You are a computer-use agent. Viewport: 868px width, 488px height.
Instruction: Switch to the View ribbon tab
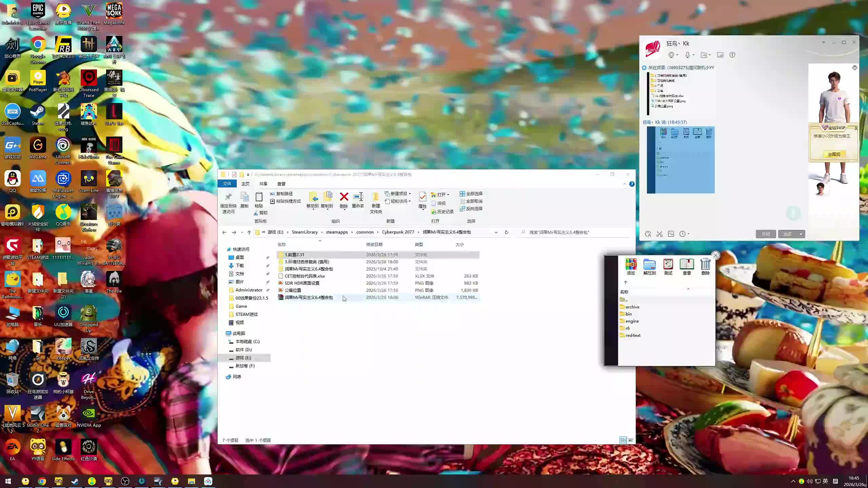click(x=281, y=184)
